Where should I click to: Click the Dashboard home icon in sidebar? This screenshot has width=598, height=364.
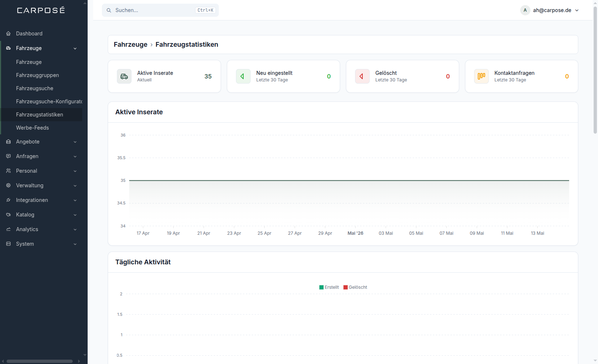point(8,34)
